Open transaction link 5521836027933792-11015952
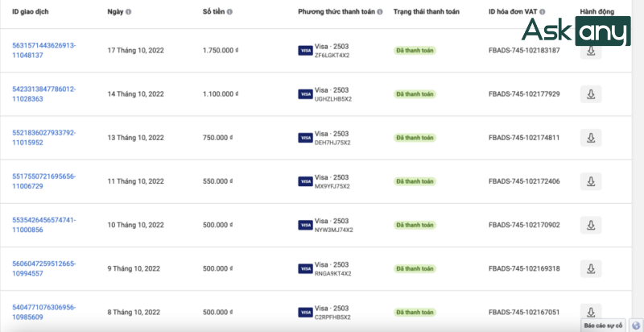The image size is (644, 332). tap(43, 137)
